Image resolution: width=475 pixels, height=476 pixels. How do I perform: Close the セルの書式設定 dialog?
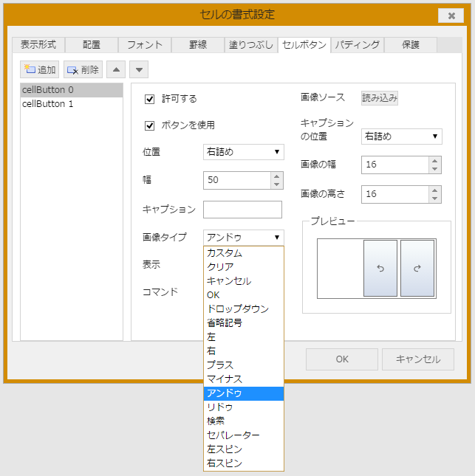coord(451,15)
